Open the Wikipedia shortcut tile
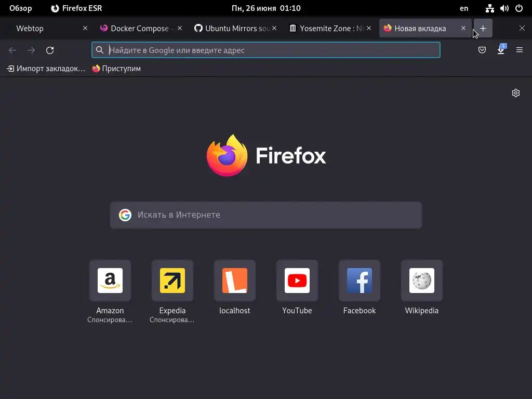Image resolution: width=532 pixels, height=399 pixels. [422, 281]
